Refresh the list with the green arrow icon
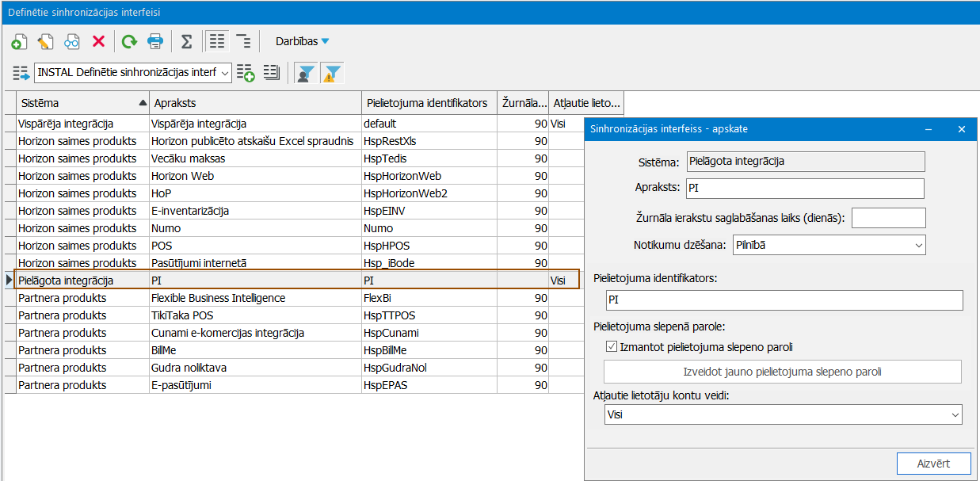This screenshot has height=481, width=980. coord(129,41)
